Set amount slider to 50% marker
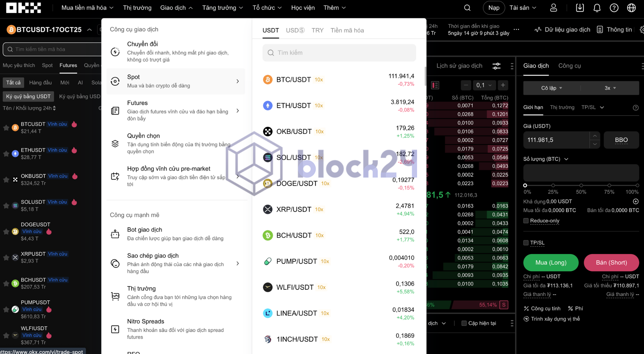Screen dimensions: 644x354 581,185
